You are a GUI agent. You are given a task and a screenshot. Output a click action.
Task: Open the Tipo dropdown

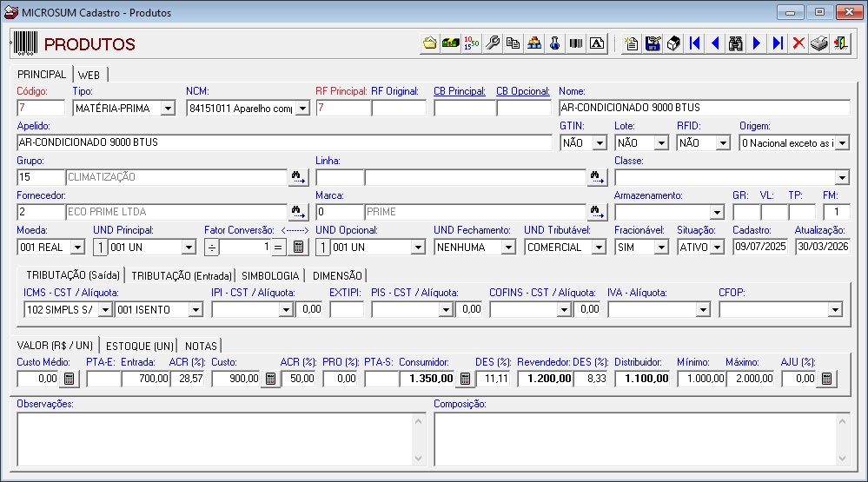pos(168,108)
